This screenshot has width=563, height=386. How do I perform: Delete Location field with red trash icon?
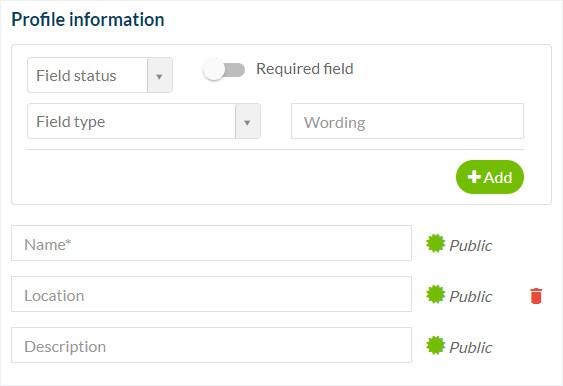tap(536, 296)
